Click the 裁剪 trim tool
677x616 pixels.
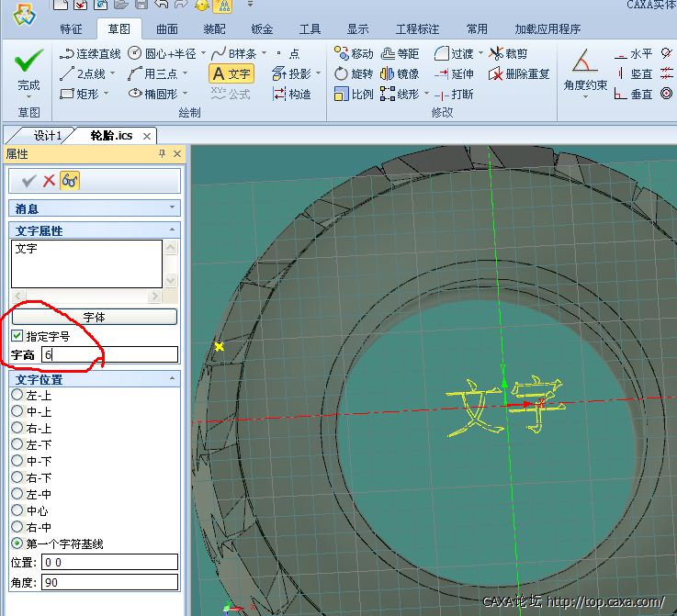(508, 53)
